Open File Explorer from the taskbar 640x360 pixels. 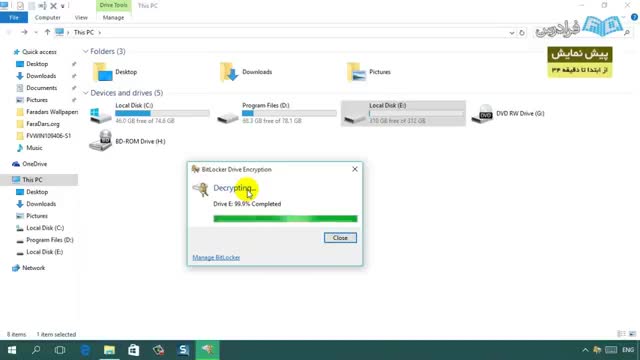click(x=109, y=350)
